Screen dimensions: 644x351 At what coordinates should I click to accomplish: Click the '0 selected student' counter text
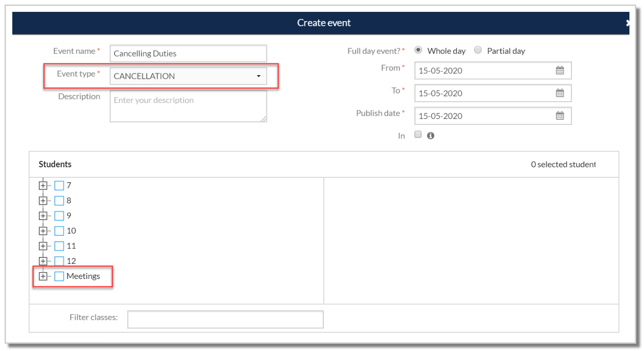click(x=563, y=165)
